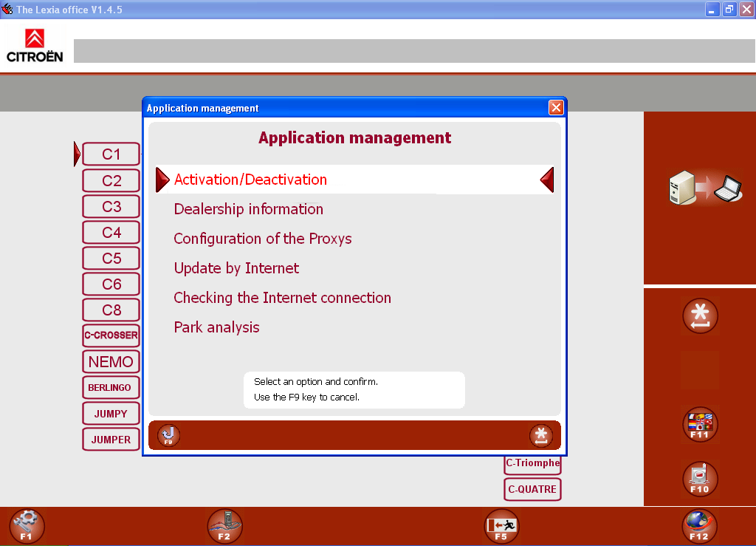This screenshot has width=756, height=546.
Task: Close the Application management dialog
Action: point(556,108)
